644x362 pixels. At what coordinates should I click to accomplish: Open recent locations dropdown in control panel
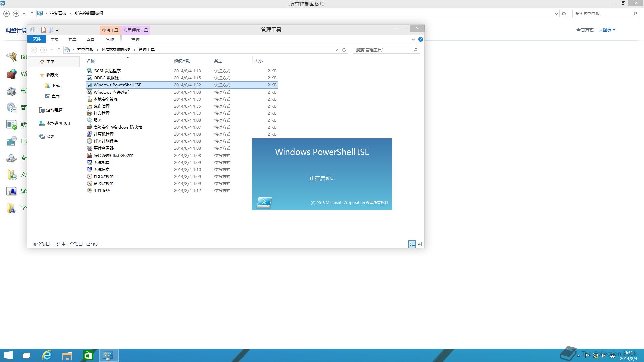[24, 14]
